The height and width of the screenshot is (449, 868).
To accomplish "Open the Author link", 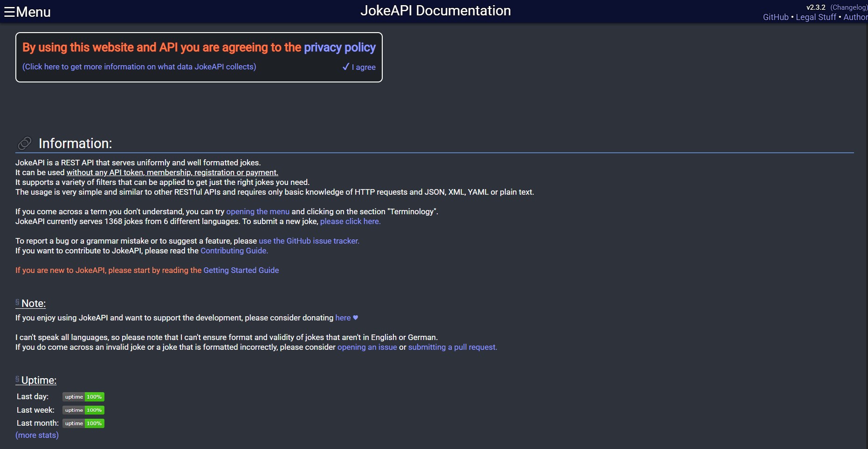I will pyautogui.click(x=855, y=17).
